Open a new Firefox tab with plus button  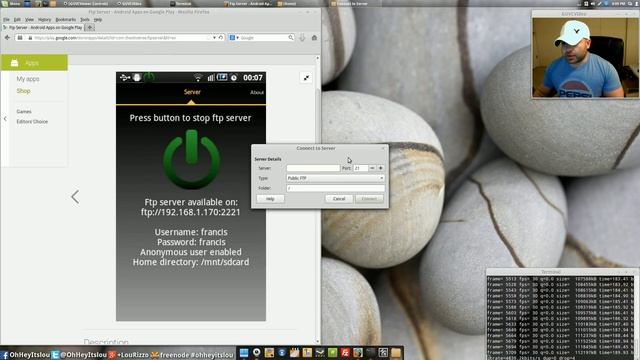90,28
